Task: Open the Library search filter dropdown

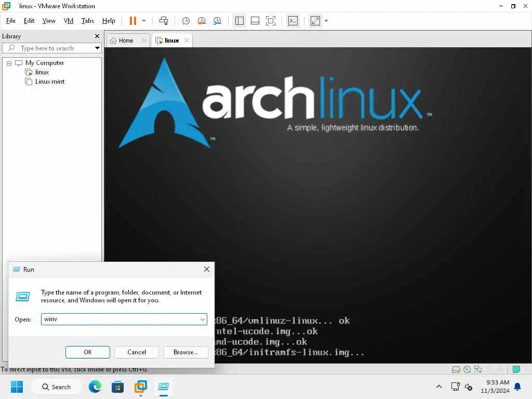Action: point(97,48)
